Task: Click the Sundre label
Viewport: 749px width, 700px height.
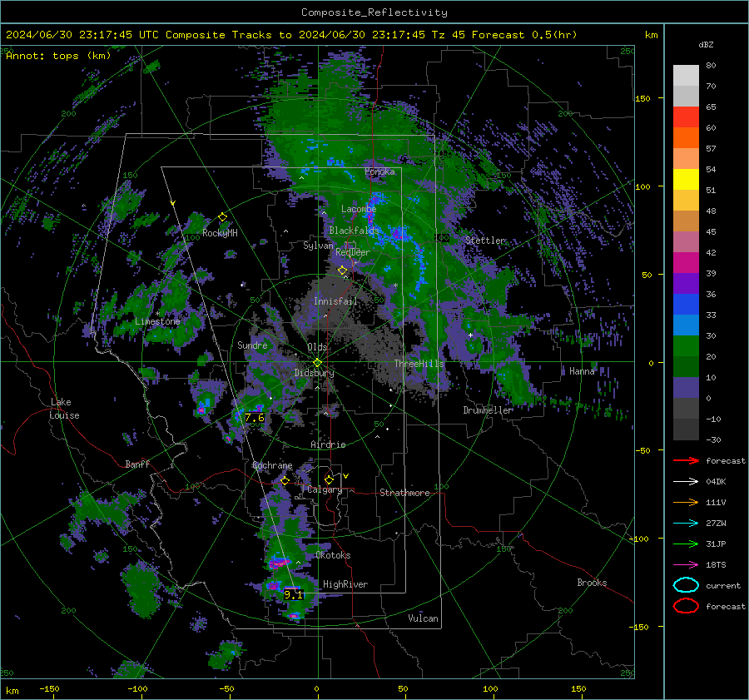Action: (252, 345)
